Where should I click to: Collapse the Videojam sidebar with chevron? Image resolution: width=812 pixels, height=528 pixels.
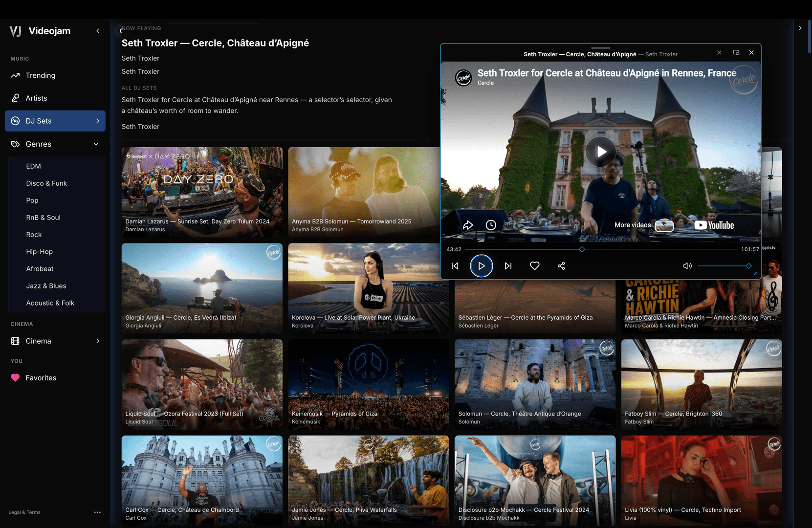(98, 31)
